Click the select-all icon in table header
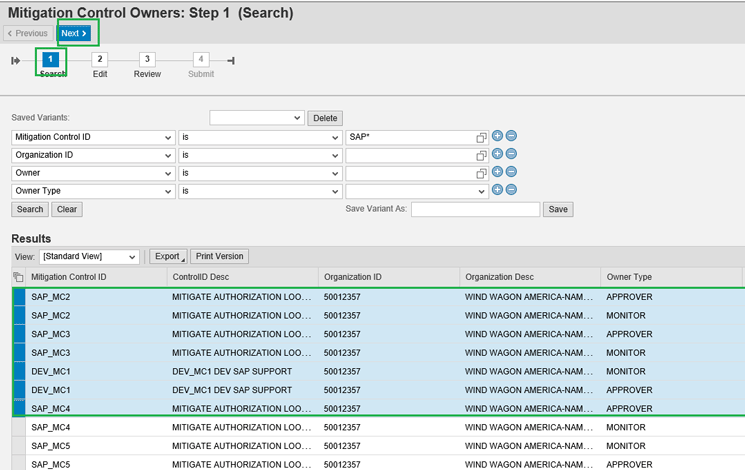The image size is (745, 470). (x=18, y=277)
